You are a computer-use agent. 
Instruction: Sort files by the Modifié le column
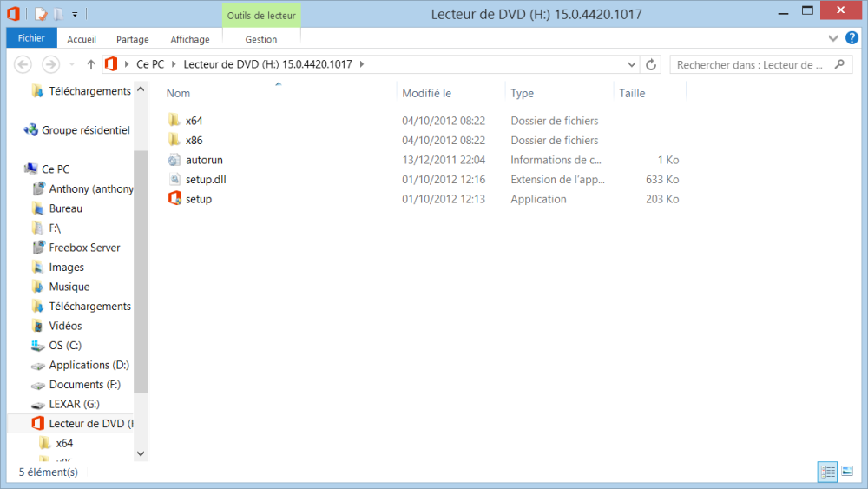pyautogui.click(x=426, y=93)
